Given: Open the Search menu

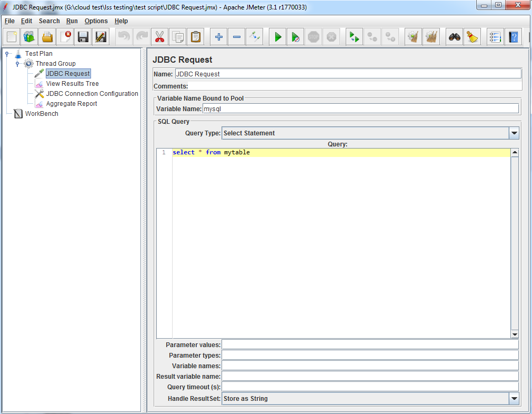Looking at the screenshot, I should click(x=49, y=21).
